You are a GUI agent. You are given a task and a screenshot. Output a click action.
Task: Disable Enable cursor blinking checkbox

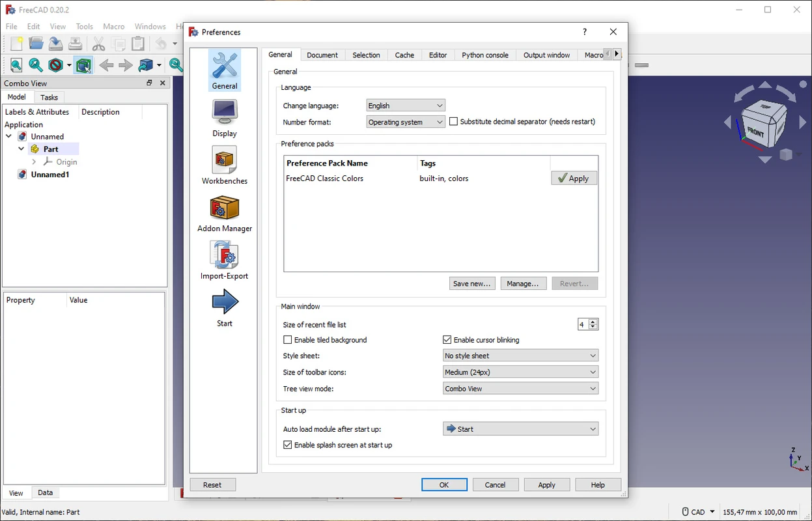pyautogui.click(x=447, y=340)
